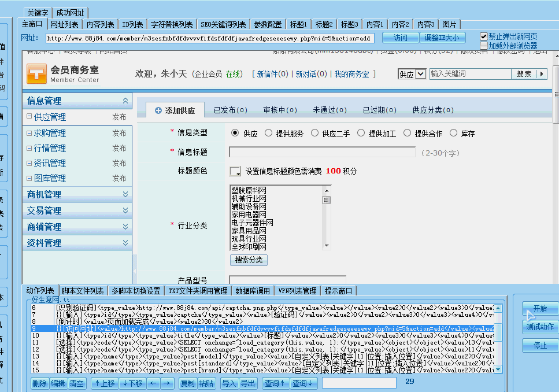Click the 删除 button below action list
The image size is (559, 392).
pyautogui.click(x=39, y=383)
